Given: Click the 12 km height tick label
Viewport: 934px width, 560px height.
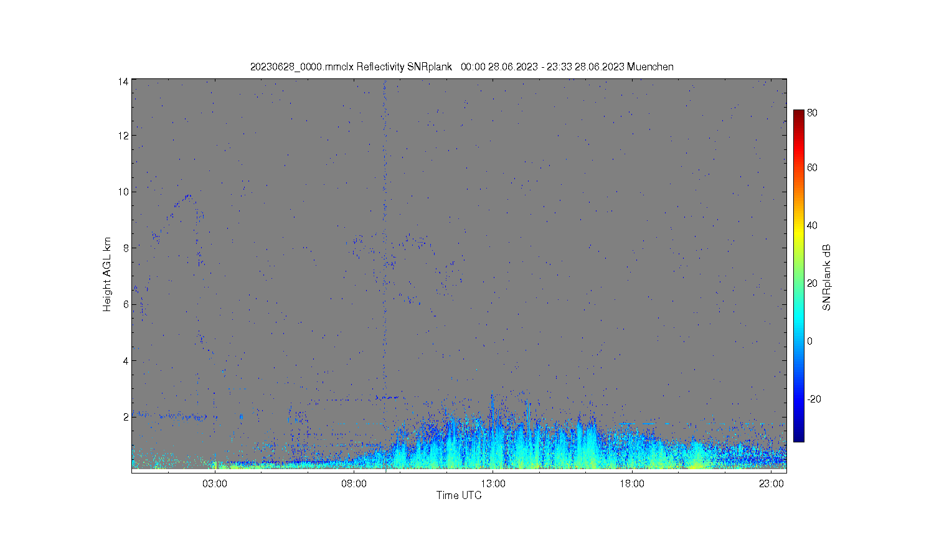Looking at the screenshot, I should coord(123,135).
